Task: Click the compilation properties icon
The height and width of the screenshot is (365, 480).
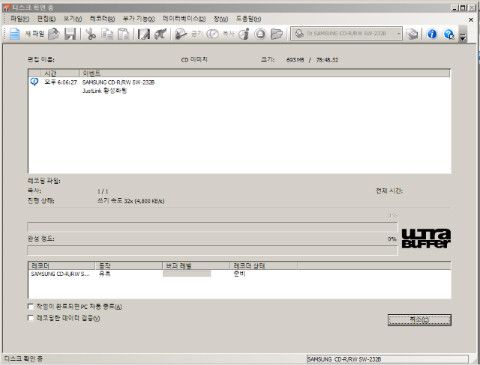Action: tap(144, 34)
